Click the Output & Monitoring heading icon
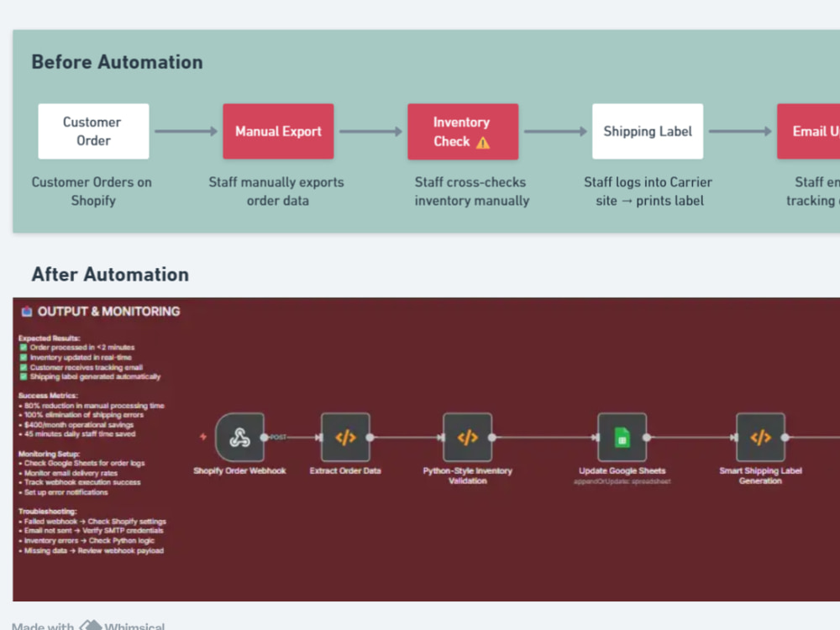 27,312
